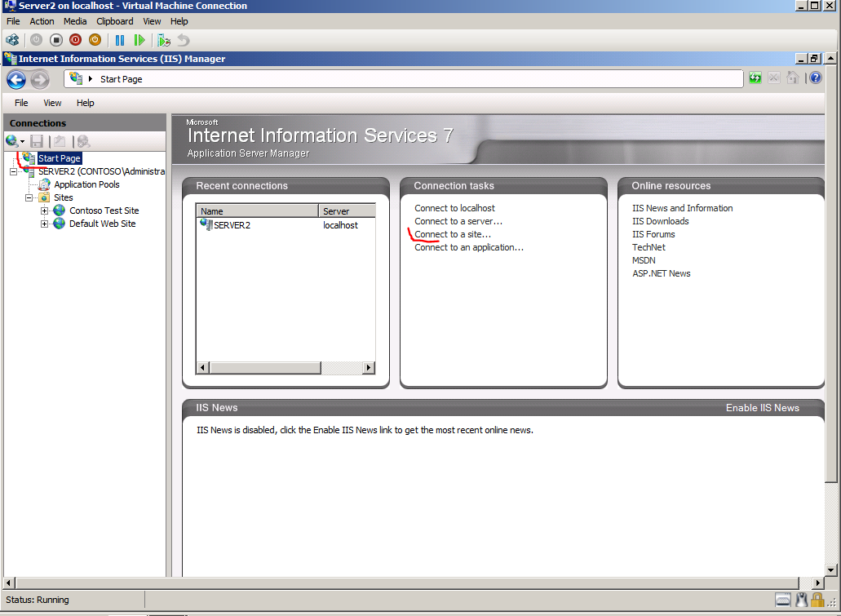841x616 pixels.
Task: Click Connect to localhost link
Action: tap(455, 208)
